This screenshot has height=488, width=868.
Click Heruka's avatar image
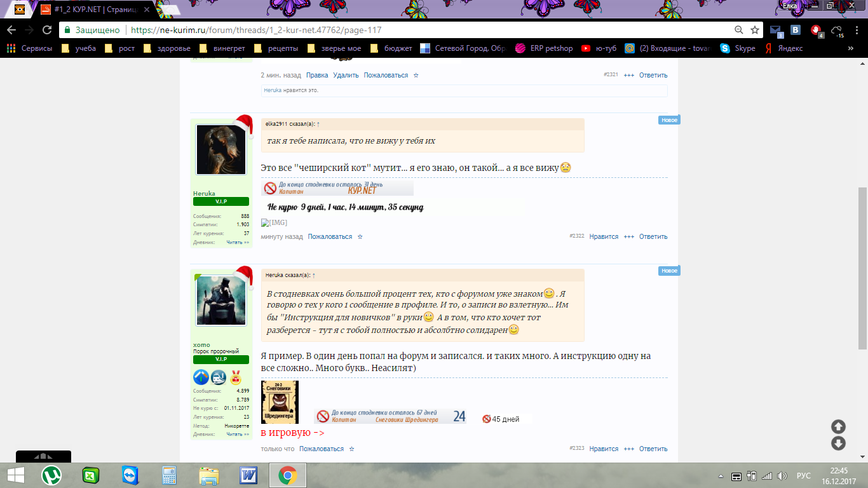click(221, 150)
